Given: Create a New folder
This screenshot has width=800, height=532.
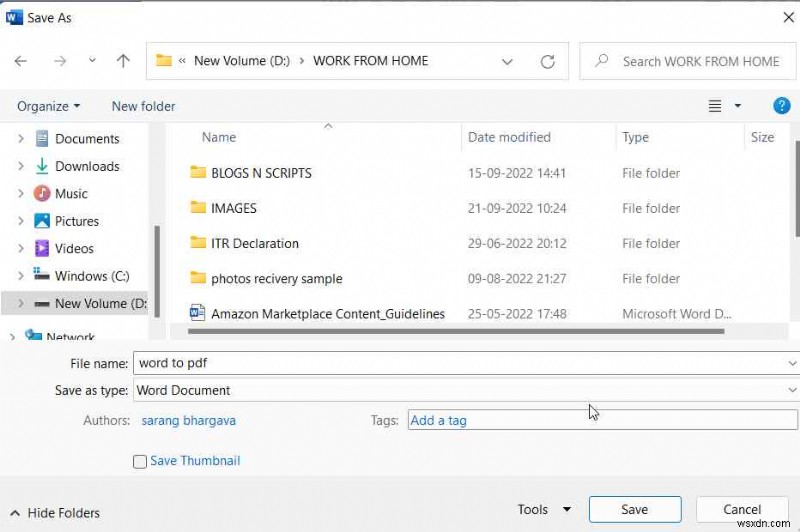Looking at the screenshot, I should 143,106.
